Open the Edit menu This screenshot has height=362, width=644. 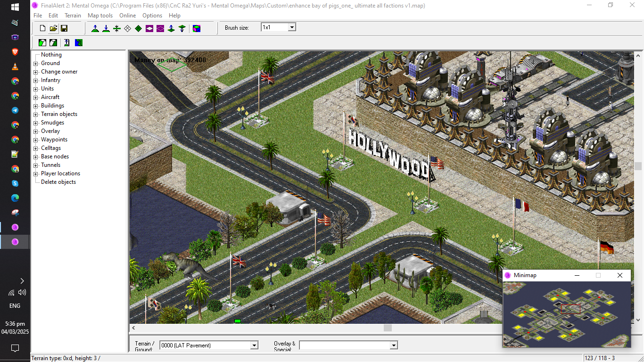[x=53, y=16]
